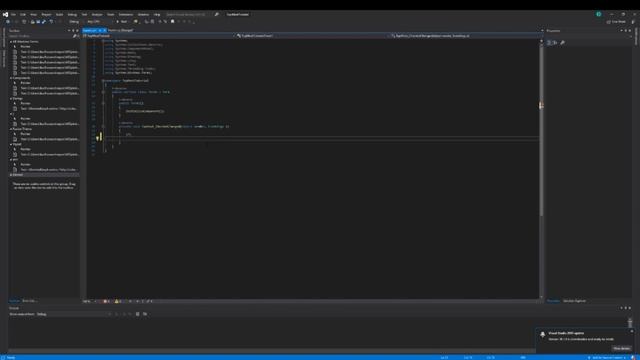Click the Clear All output icon

(x=138, y=314)
